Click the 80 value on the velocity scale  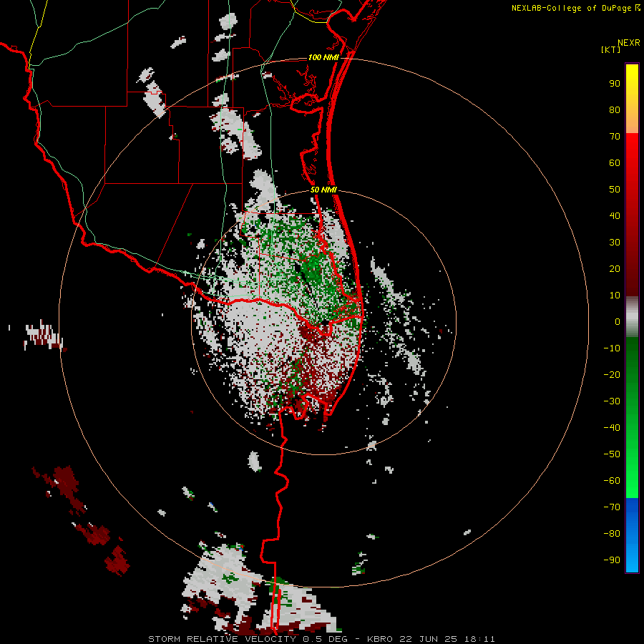click(x=615, y=110)
